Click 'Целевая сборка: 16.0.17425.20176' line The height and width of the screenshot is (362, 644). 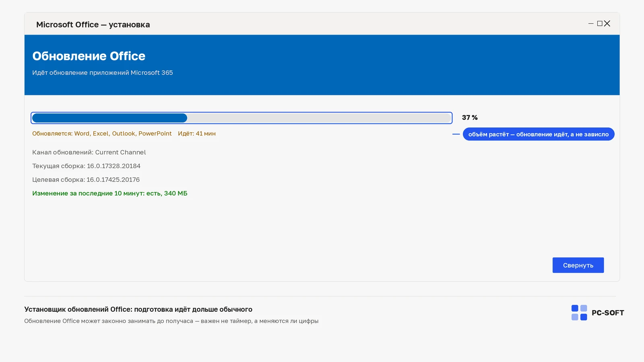(86, 180)
